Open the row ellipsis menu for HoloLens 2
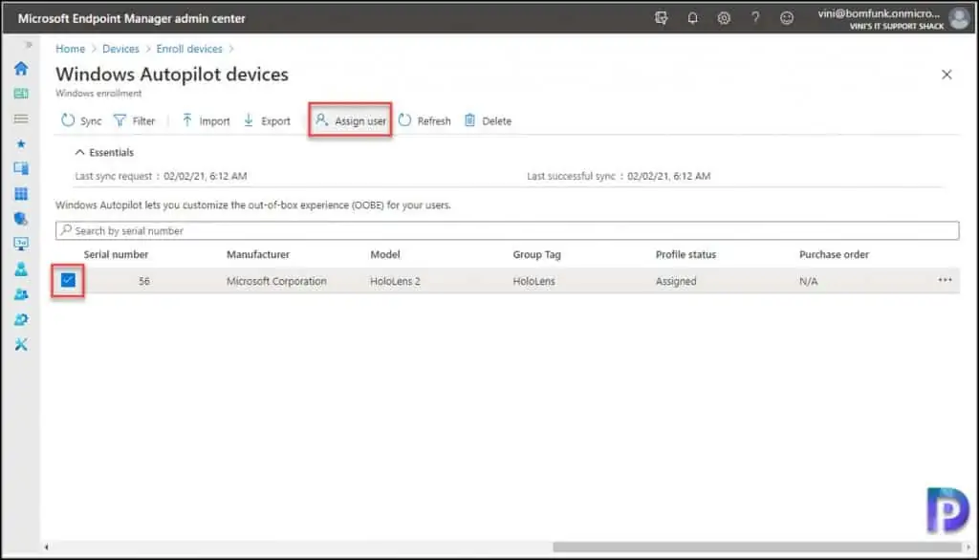 point(945,280)
